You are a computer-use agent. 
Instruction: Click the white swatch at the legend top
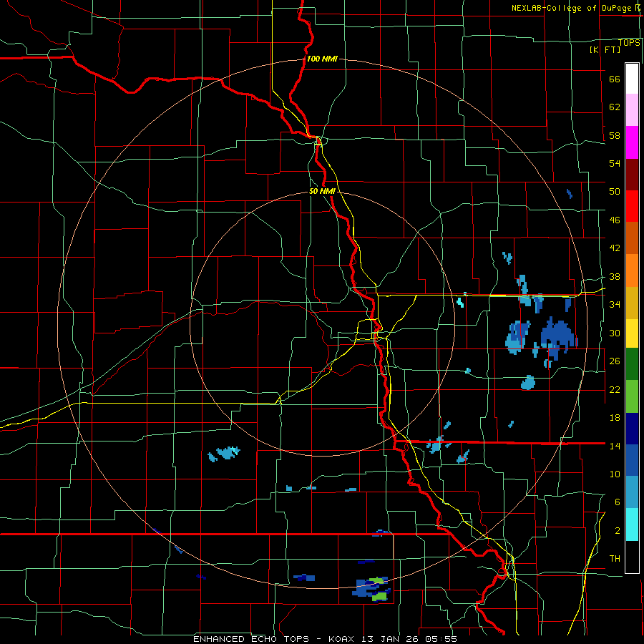(x=632, y=79)
